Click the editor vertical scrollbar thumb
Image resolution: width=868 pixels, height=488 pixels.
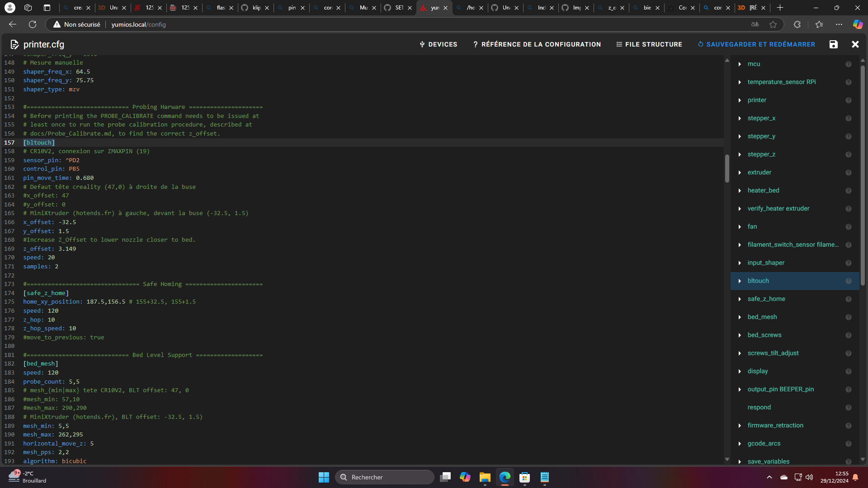tap(727, 168)
